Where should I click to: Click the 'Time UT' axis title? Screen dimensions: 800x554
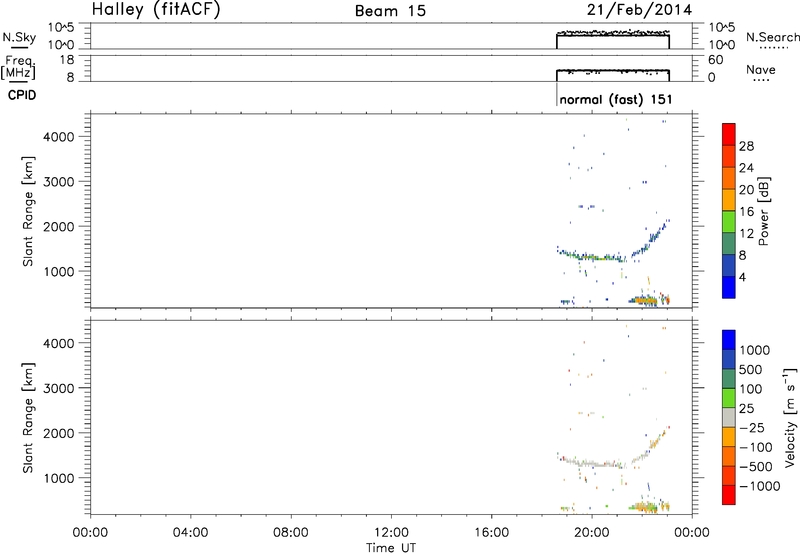(x=391, y=548)
